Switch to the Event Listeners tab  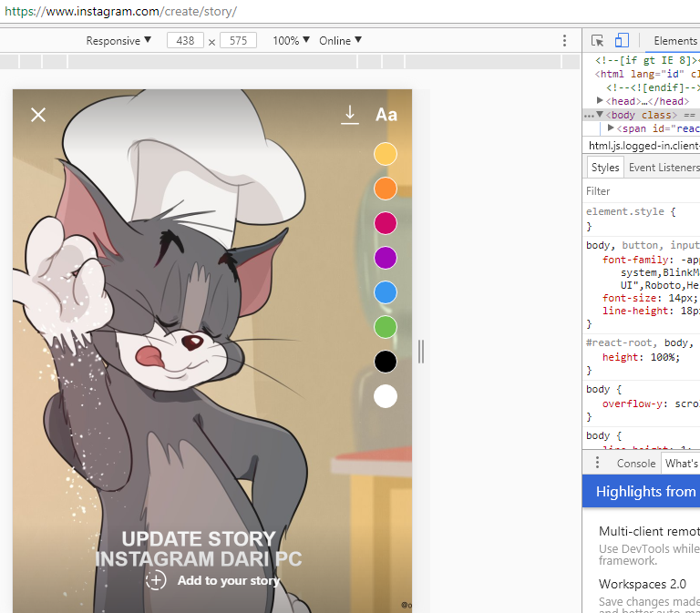coord(664,168)
